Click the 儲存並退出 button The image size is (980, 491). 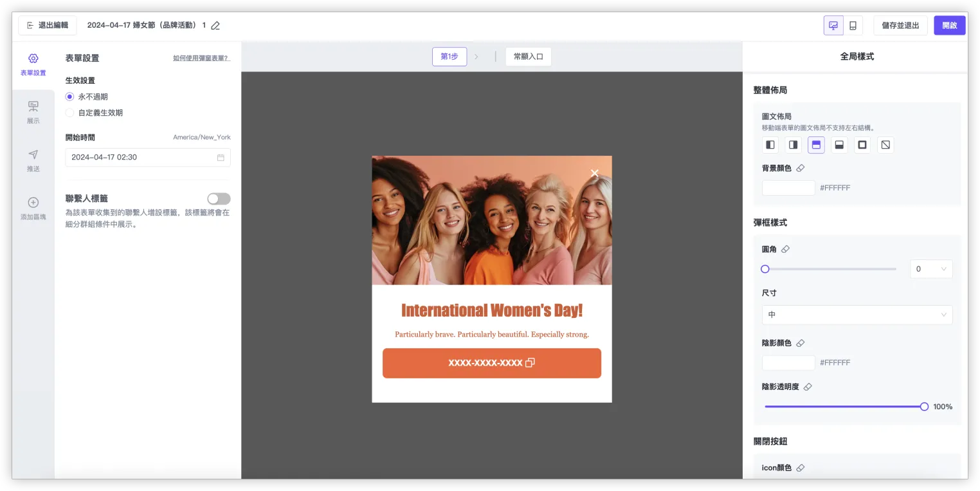[900, 26]
